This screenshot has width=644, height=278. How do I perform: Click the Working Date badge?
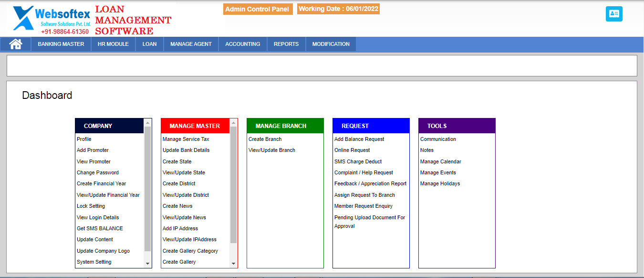coord(338,9)
